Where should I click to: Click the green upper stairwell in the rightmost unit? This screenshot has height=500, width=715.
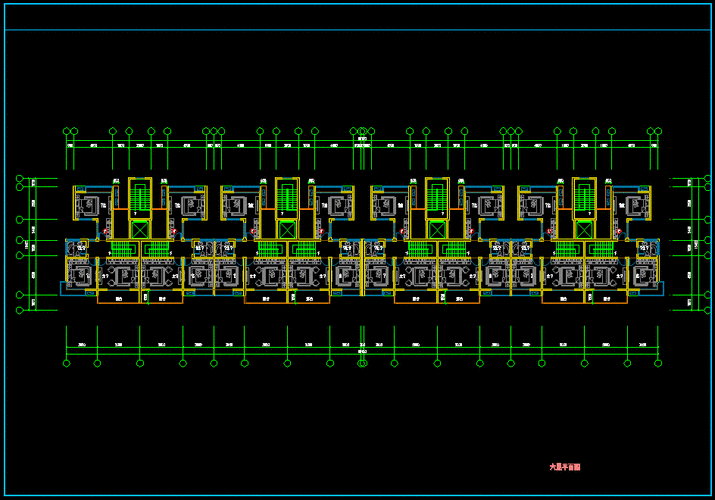click(x=584, y=195)
